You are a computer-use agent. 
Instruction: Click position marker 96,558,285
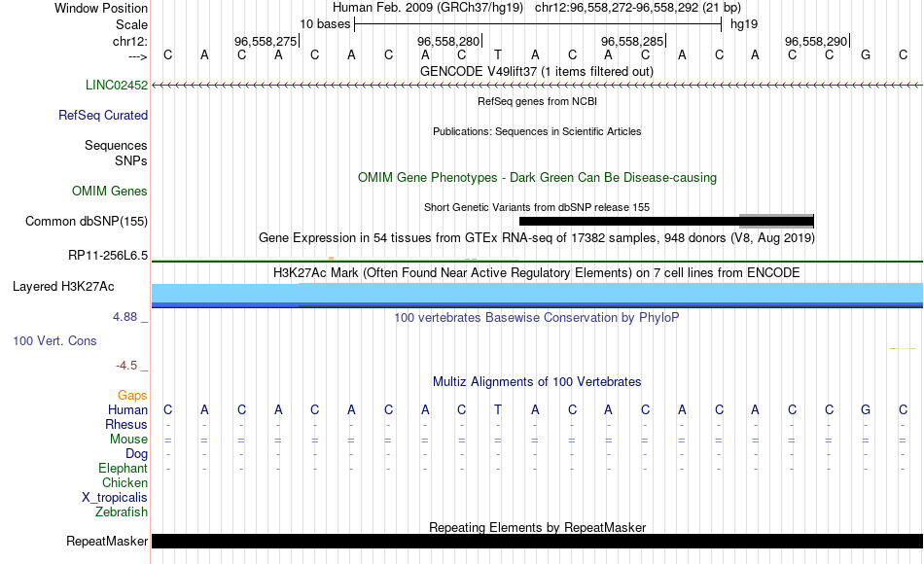(633, 41)
